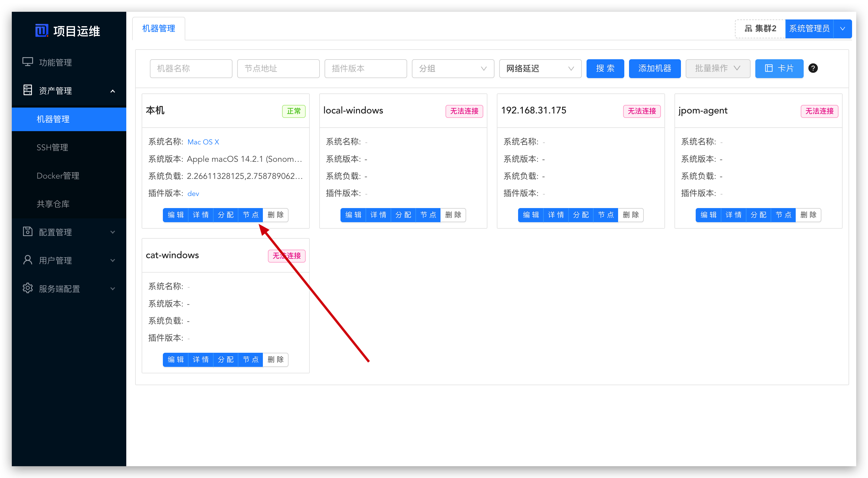Select the 机器管理 tab at top

point(159,29)
